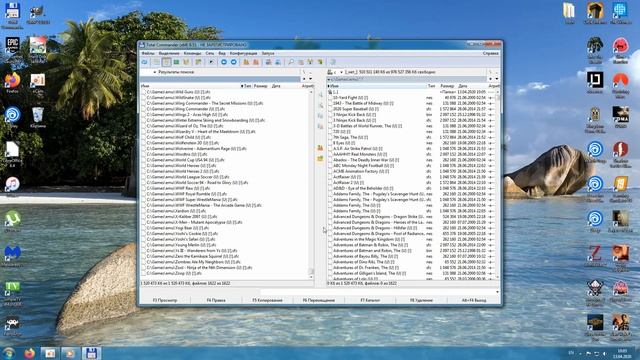This screenshot has height=360, width=640.
Task: Click the F5 Копирование button
Action: point(267,300)
